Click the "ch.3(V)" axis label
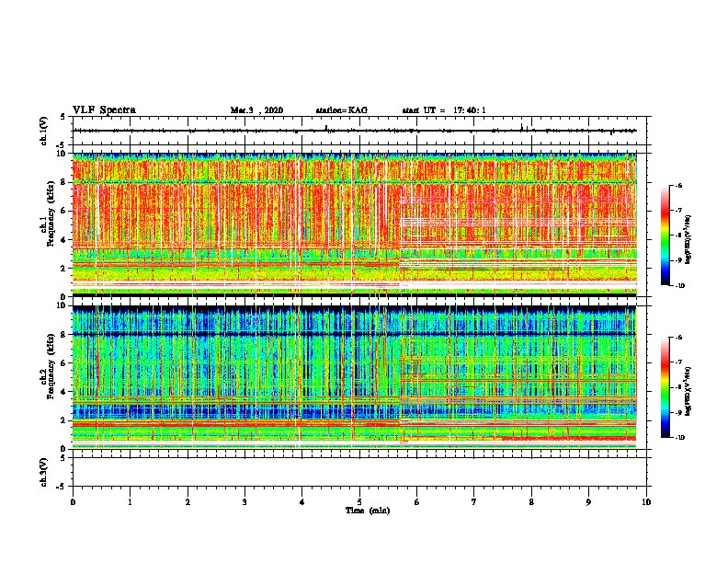Screen dimensions: 728x563 [44, 472]
